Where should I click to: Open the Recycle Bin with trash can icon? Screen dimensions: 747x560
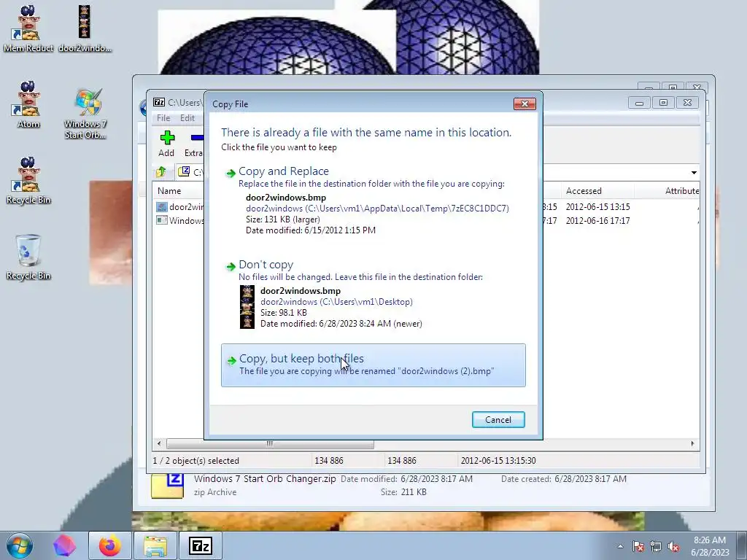click(x=28, y=257)
